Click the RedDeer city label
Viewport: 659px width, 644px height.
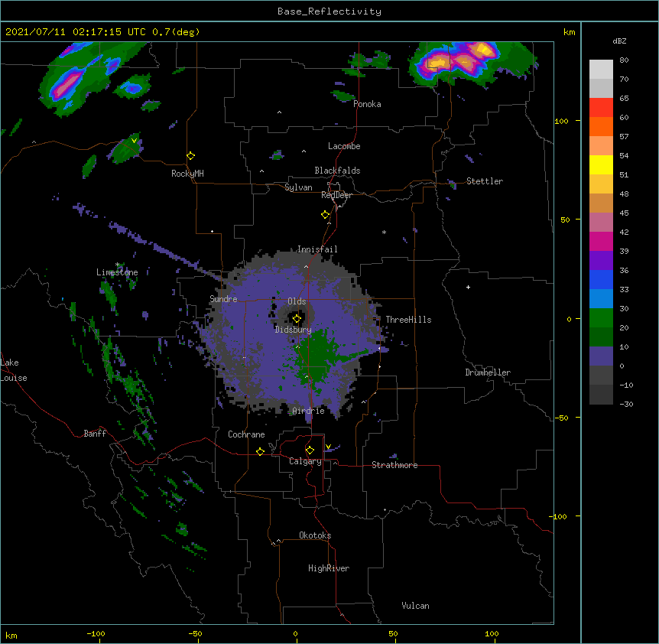(336, 195)
